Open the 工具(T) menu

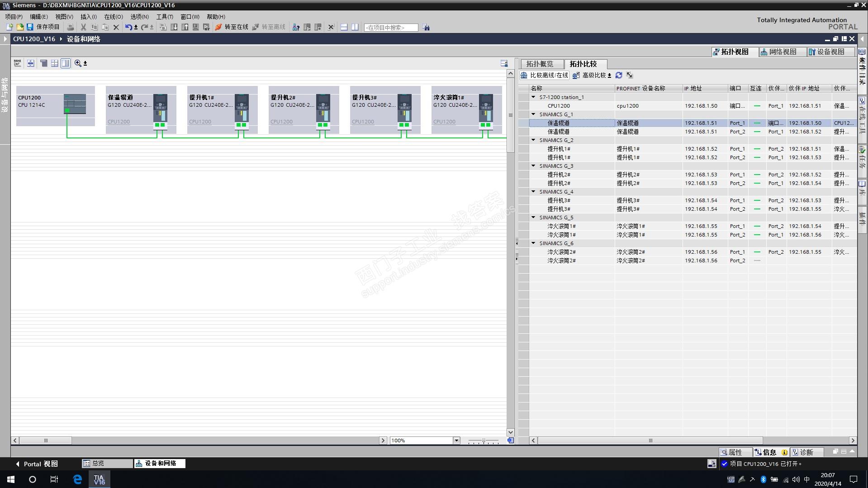[165, 17]
